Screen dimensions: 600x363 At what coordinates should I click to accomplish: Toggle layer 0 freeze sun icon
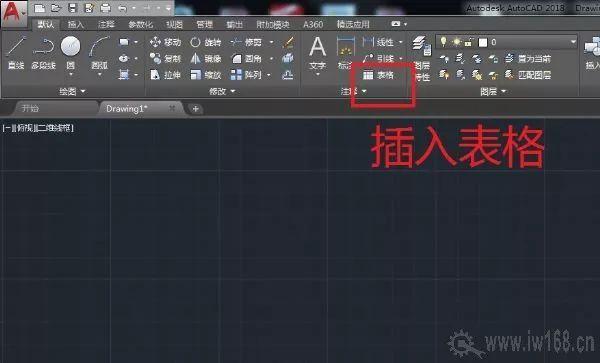pos(457,42)
